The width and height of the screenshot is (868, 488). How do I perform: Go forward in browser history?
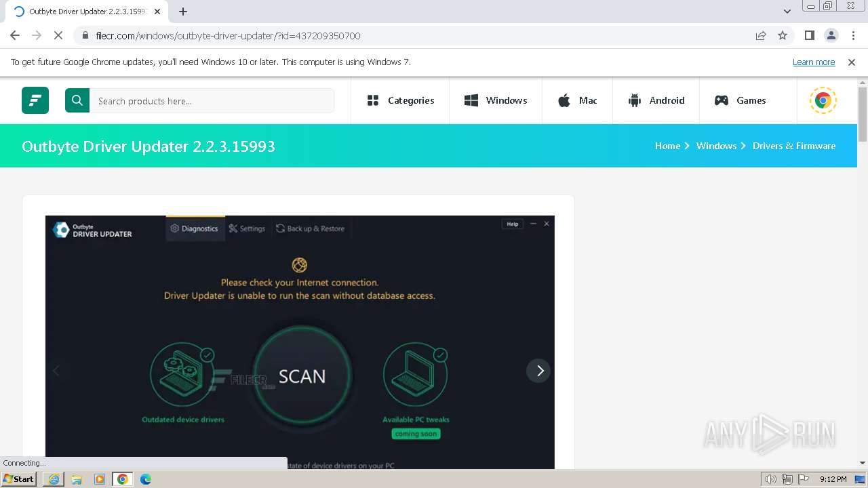(x=37, y=35)
